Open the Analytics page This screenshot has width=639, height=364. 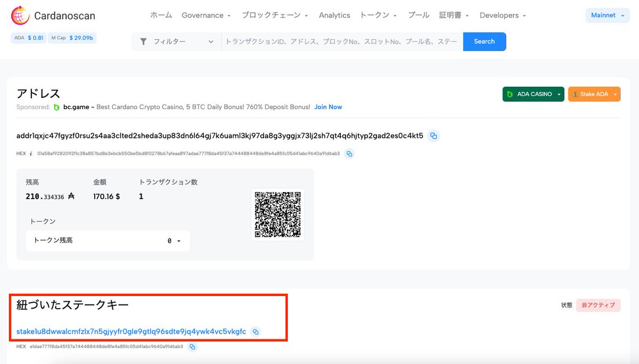click(334, 15)
